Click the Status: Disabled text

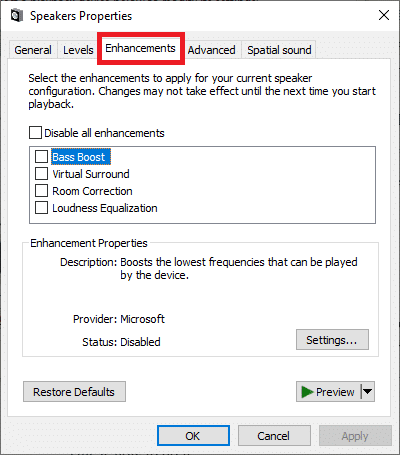tap(121, 342)
